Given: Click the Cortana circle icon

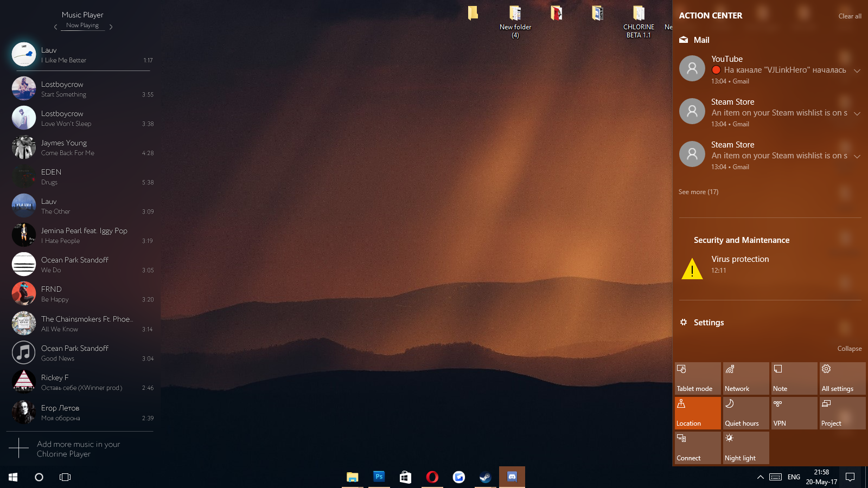Looking at the screenshot, I should [39, 477].
